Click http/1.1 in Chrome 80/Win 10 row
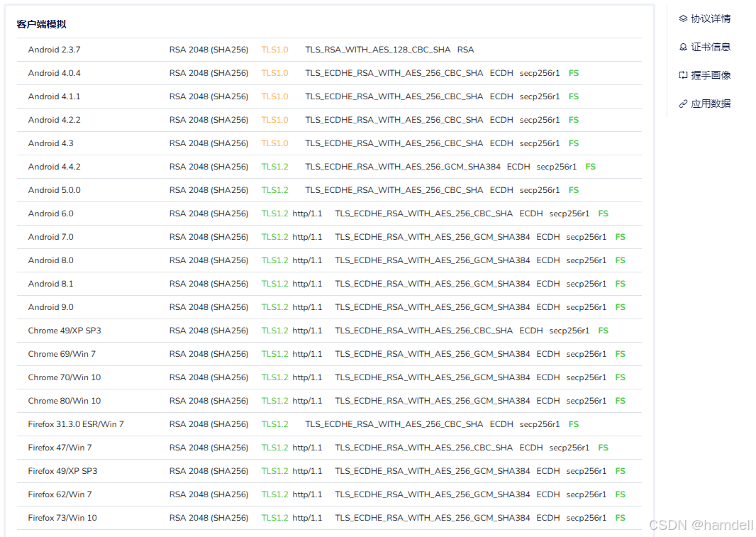 (x=307, y=401)
